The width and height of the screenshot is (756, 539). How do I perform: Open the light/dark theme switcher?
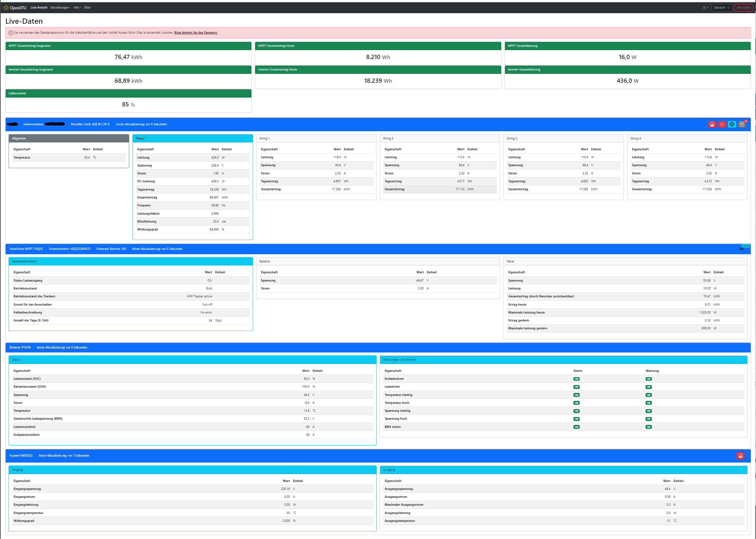706,8
